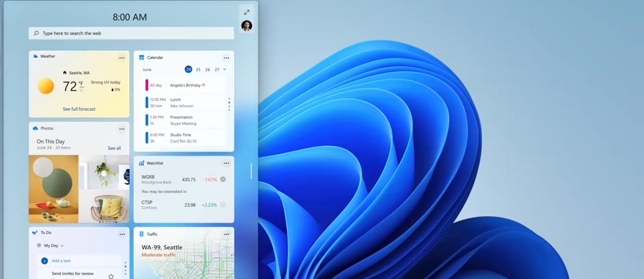The height and width of the screenshot is (279, 644).
Task: Open Photos widget more options
Action: tap(122, 129)
